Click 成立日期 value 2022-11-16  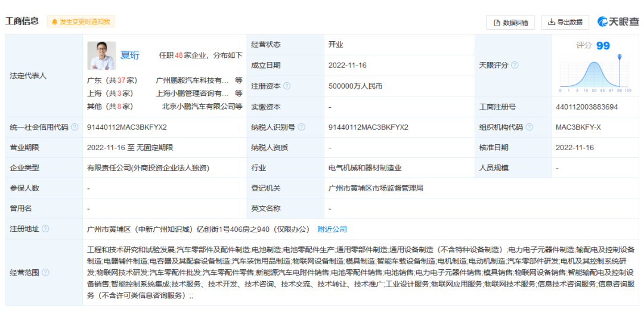348,65
